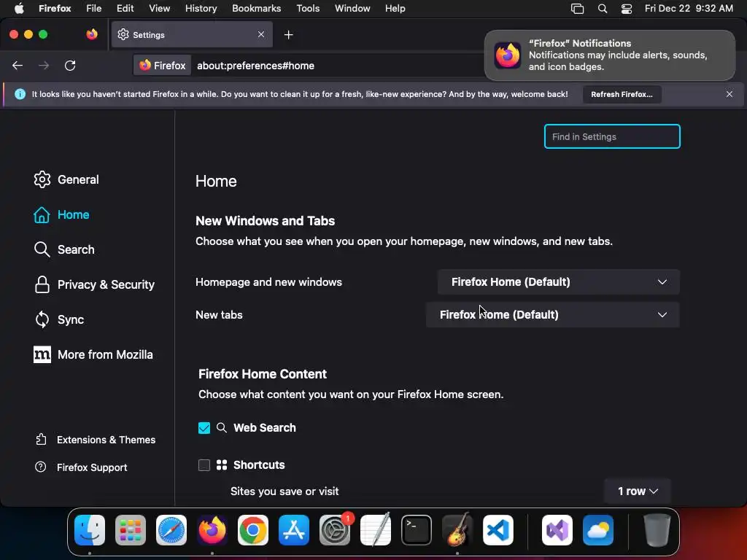Select the Home settings category
Viewport: 747px width, 560px height.
tap(61, 215)
